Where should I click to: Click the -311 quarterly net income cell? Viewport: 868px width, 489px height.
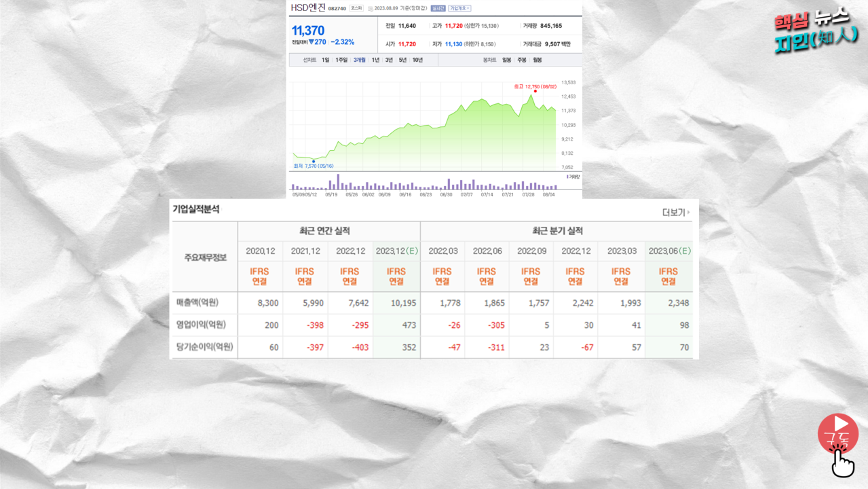pos(495,348)
